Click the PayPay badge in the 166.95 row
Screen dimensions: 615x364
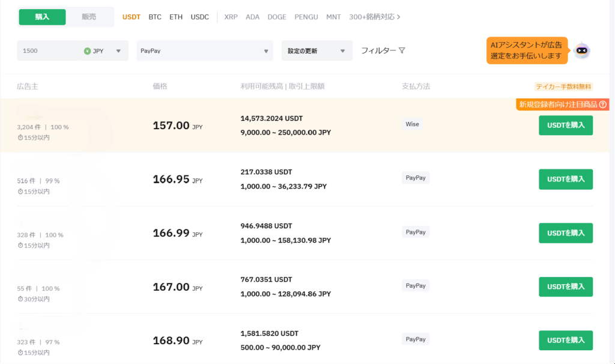point(416,178)
